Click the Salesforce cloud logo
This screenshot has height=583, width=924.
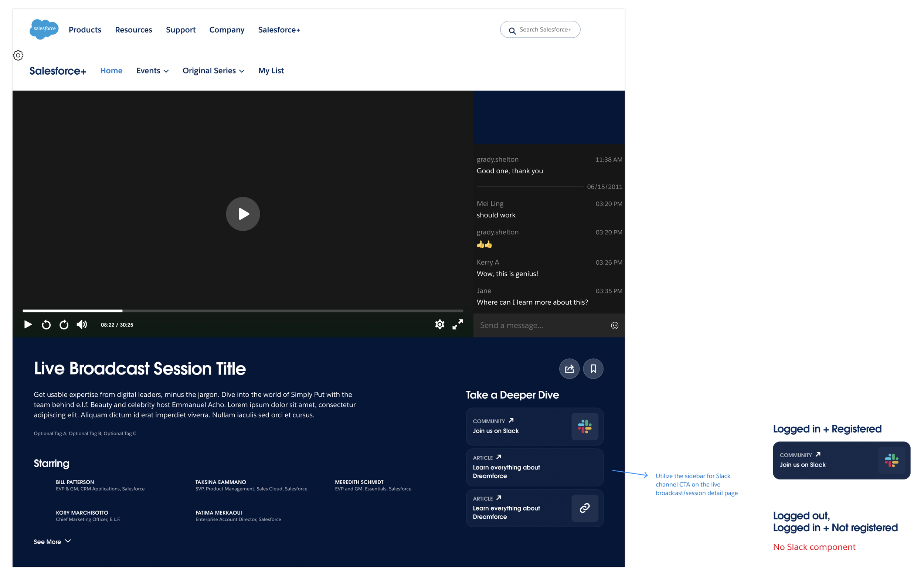(x=44, y=29)
